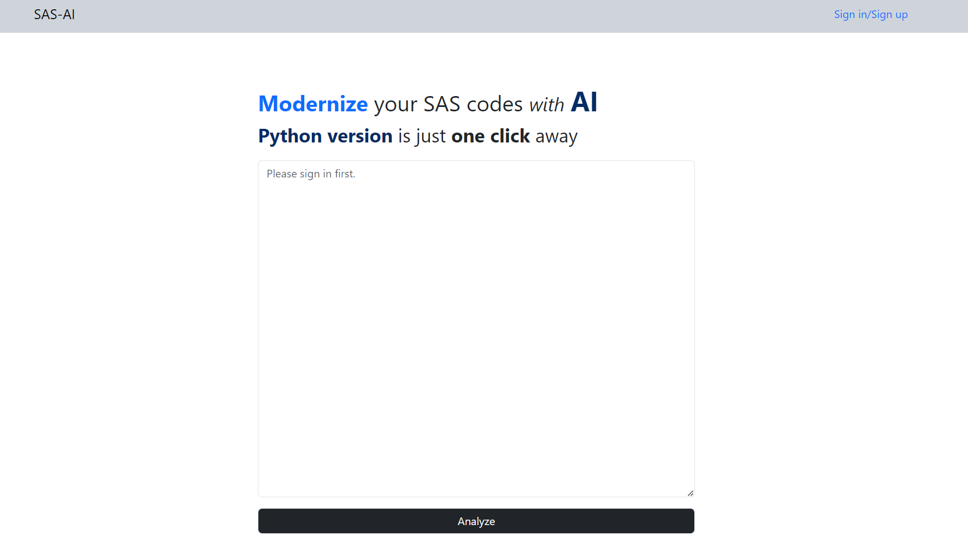Click the italic 'with' word in heading
The height and width of the screenshot is (560, 968).
(x=546, y=105)
